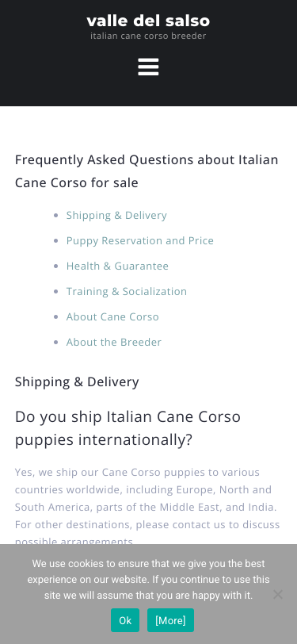297x644 pixels.
Task: Click the cookie notice message text
Action: click(148, 580)
